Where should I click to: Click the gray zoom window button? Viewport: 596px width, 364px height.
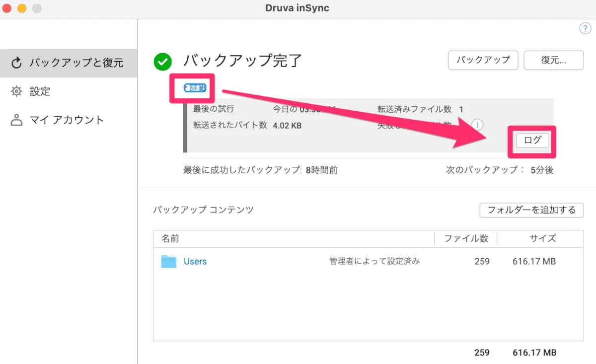coord(37,8)
